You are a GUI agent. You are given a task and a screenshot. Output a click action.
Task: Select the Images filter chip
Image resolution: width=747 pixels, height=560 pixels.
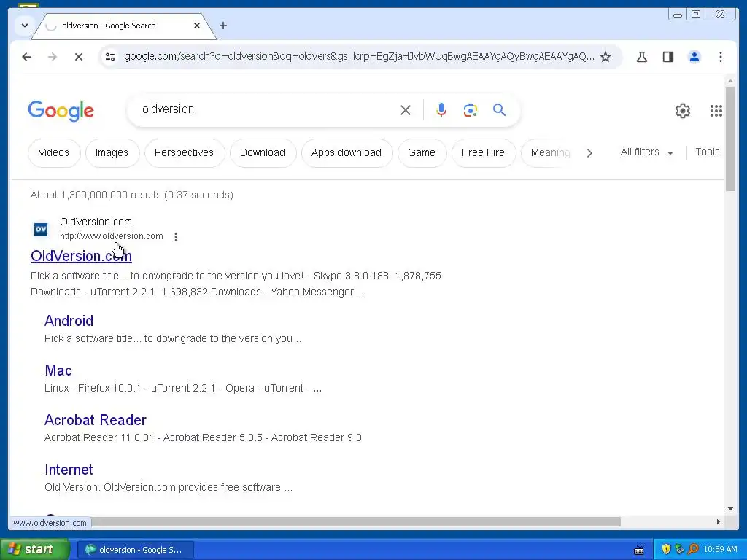[x=112, y=153]
